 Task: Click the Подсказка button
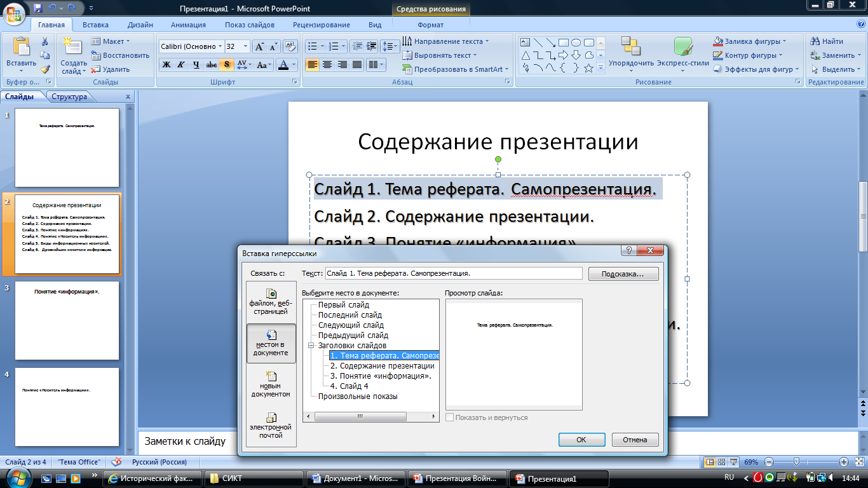coord(623,274)
